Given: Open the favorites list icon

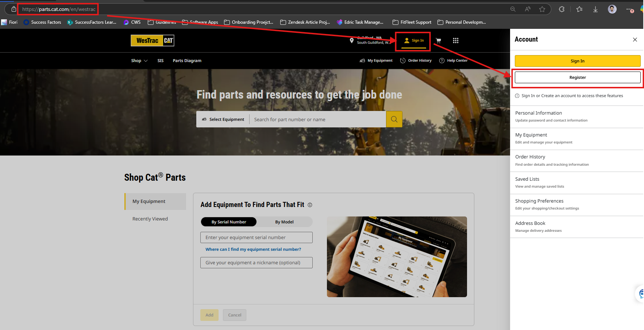Looking at the screenshot, I should pos(579,9).
